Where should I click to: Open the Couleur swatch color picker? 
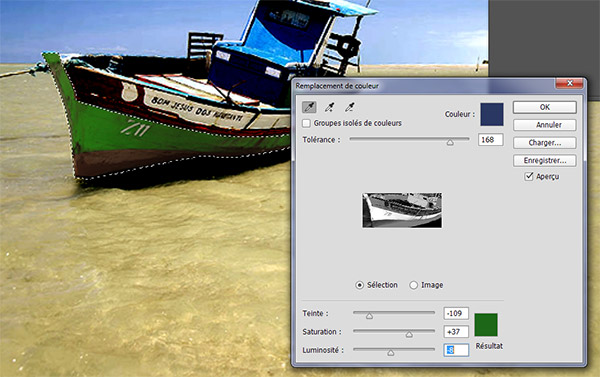[492, 114]
